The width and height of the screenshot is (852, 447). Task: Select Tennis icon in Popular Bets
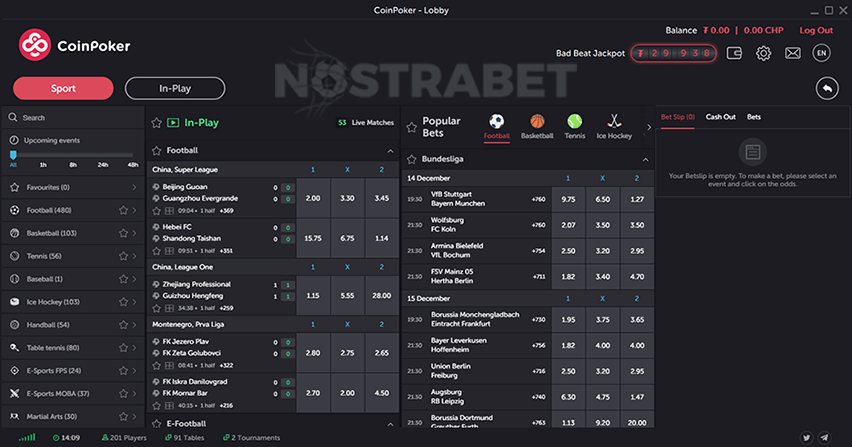tap(574, 121)
